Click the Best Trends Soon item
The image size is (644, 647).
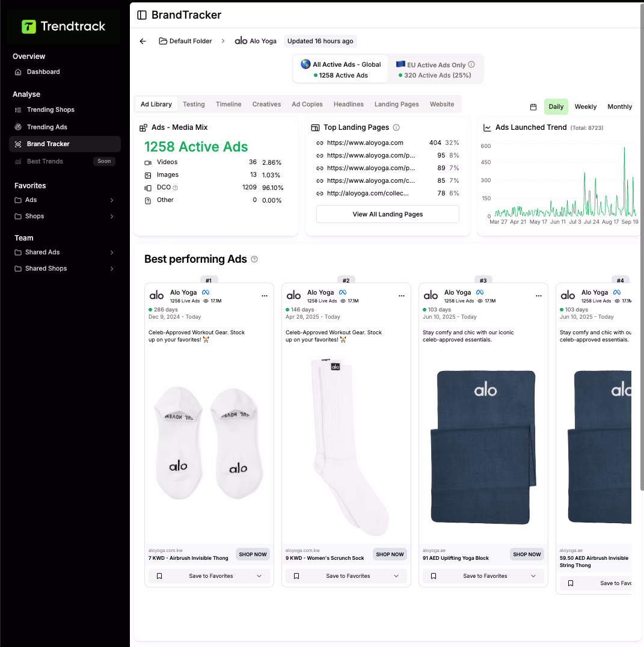pyautogui.click(x=64, y=161)
